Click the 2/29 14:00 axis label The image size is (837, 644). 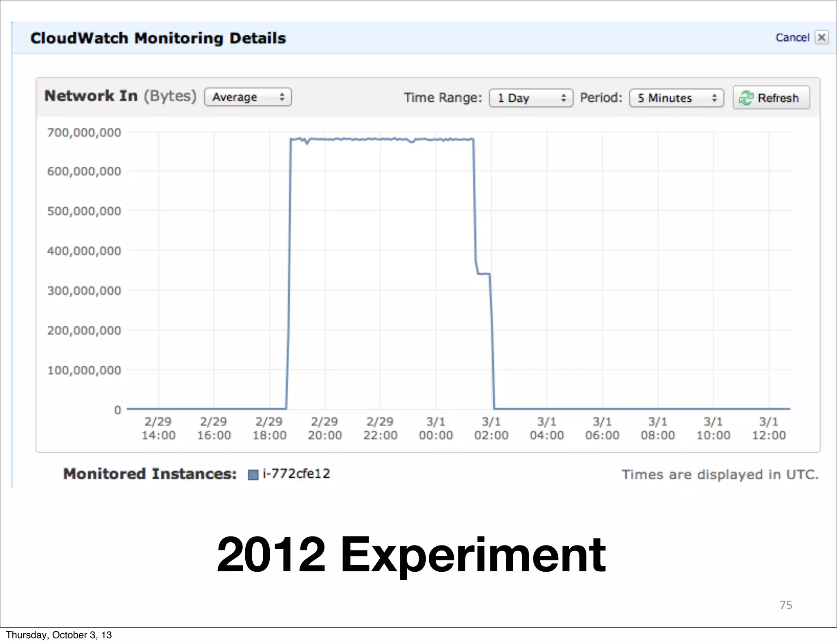click(x=159, y=428)
